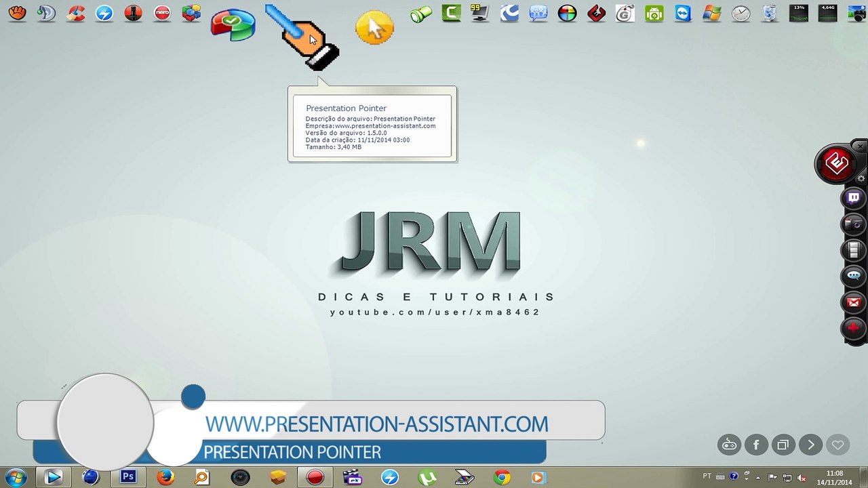The image size is (868, 488).
Task: Open the purple clapperboard taskbar icon
Action: coord(353,477)
